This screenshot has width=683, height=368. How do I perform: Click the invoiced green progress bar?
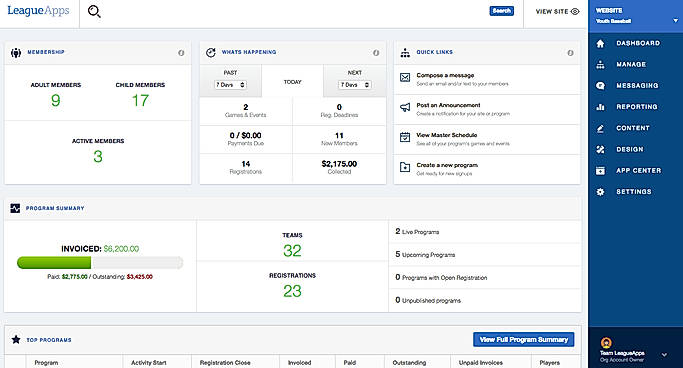coord(54,263)
